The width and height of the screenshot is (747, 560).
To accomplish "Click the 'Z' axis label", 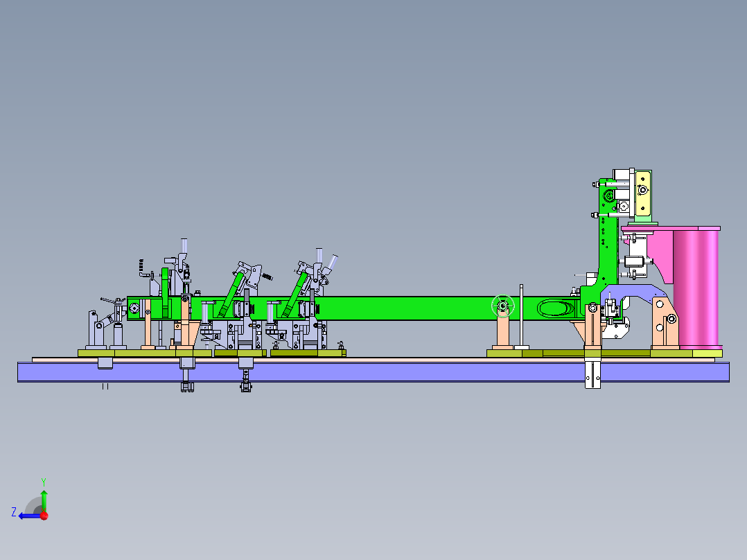I will (14, 512).
